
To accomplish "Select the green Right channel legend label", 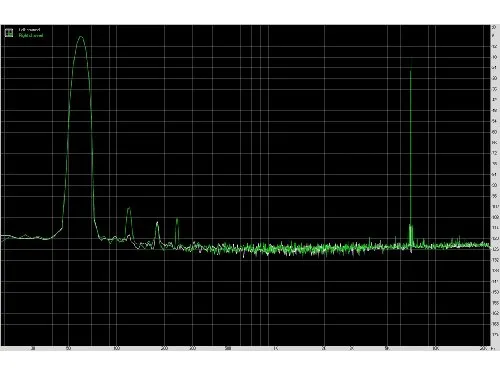I will [31, 35].
